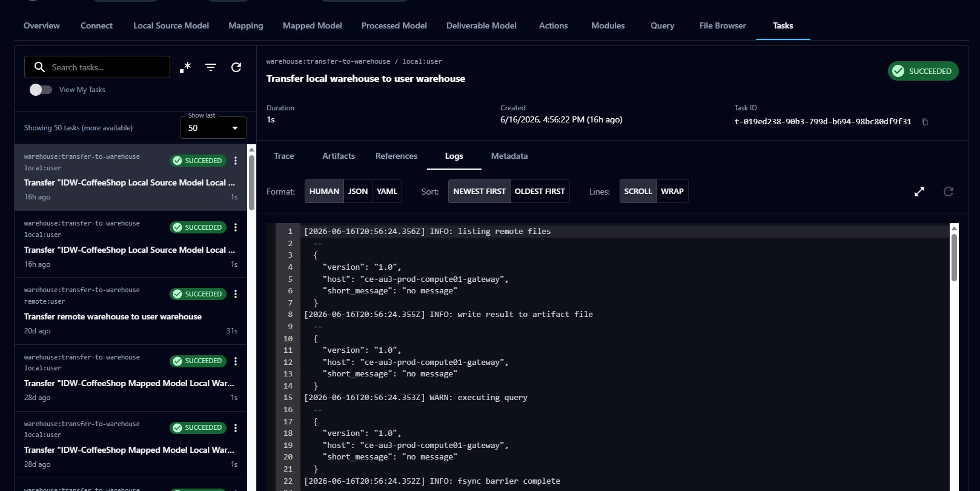980x491 pixels.
Task: Set log format to HUMAN
Action: coord(324,192)
